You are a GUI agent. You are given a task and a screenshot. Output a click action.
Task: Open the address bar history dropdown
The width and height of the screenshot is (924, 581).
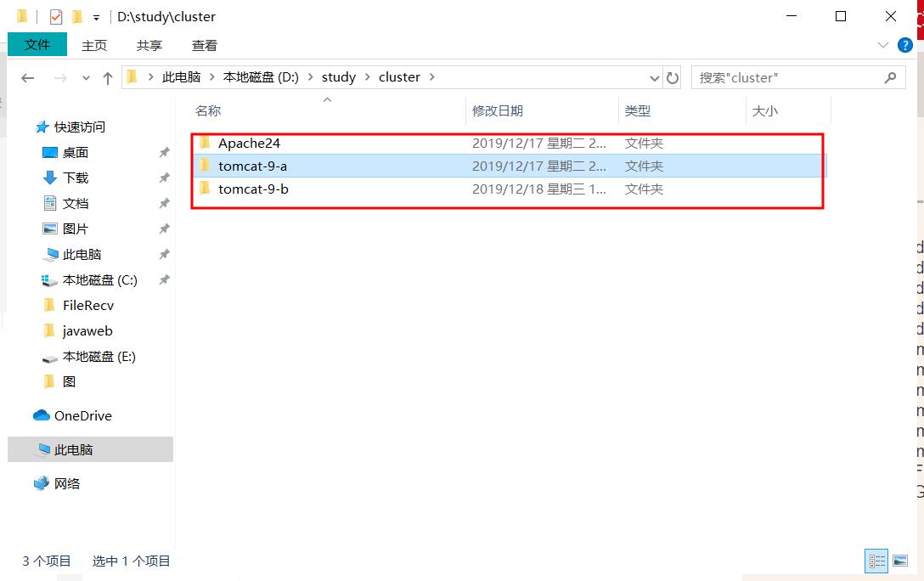coord(654,78)
